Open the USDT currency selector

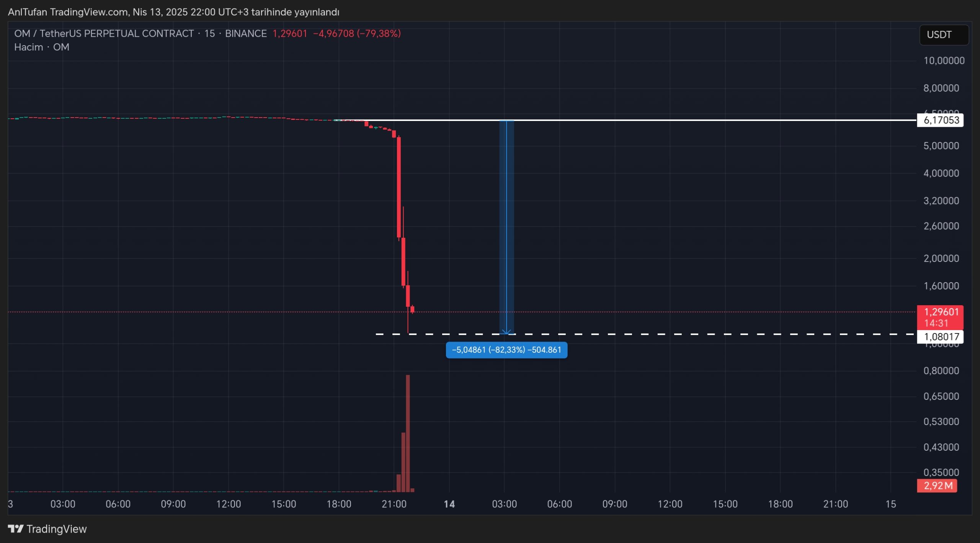click(x=944, y=35)
